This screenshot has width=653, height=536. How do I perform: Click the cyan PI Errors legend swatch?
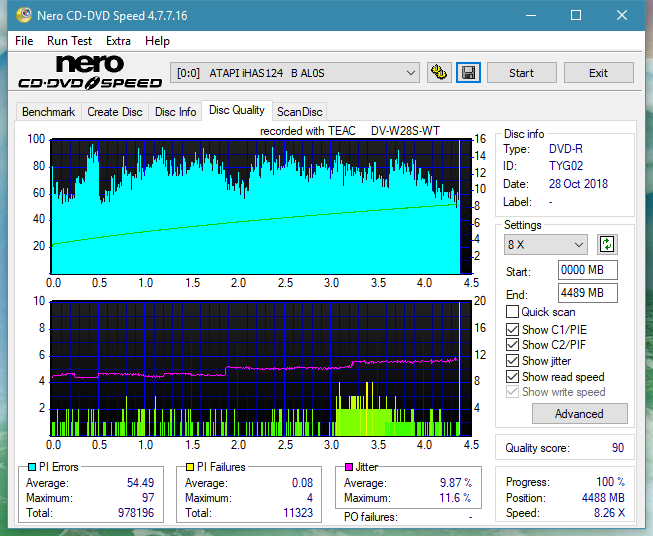[x=32, y=467]
